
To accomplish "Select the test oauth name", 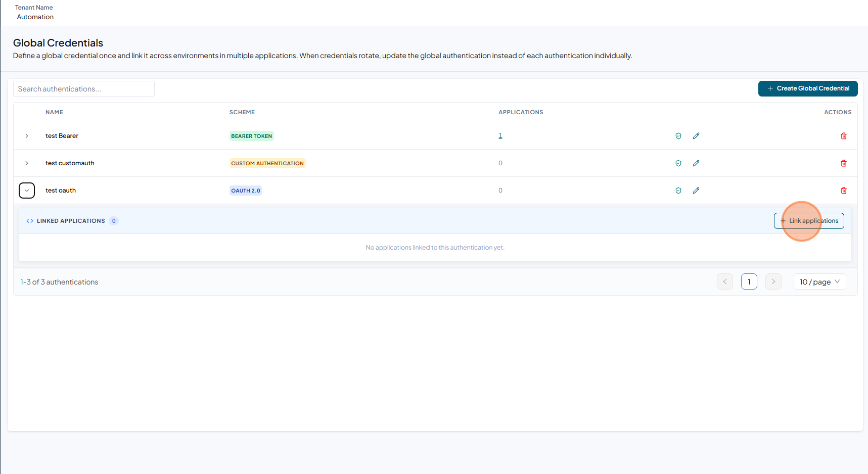I will [x=61, y=191].
